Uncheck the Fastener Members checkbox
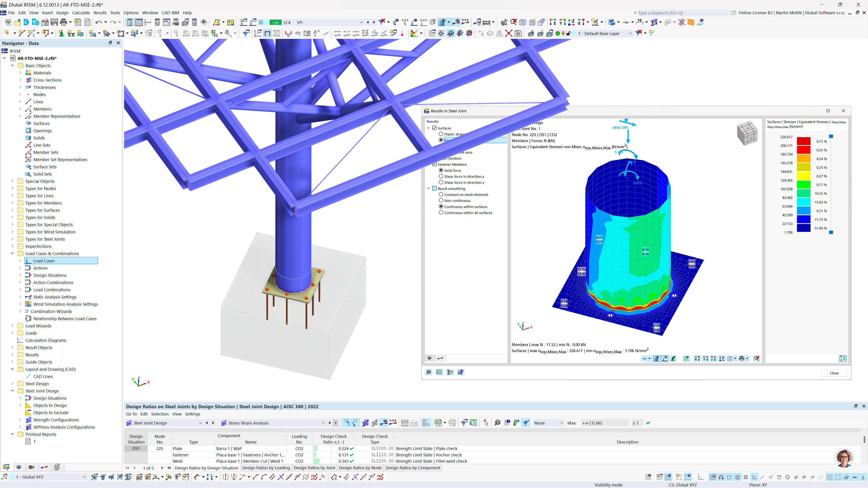Image resolution: width=868 pixels, height=488 pixels. point(435,164)
